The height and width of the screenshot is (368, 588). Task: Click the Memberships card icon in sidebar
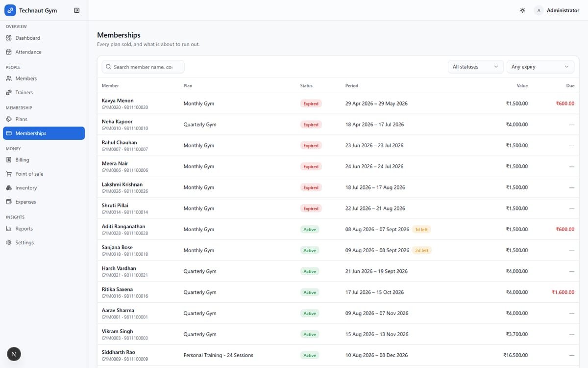click(9, 133)
